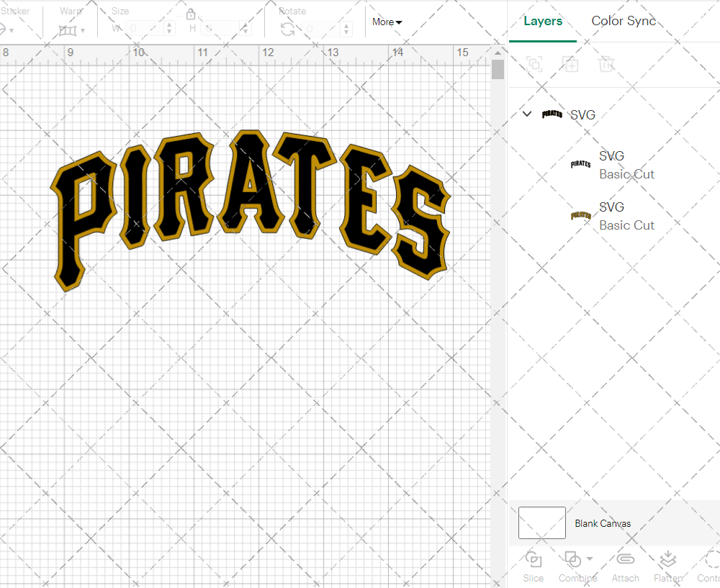The image size is (720, 588).
Task: Switch to the Color Sync tab
Action: point(624,21)
